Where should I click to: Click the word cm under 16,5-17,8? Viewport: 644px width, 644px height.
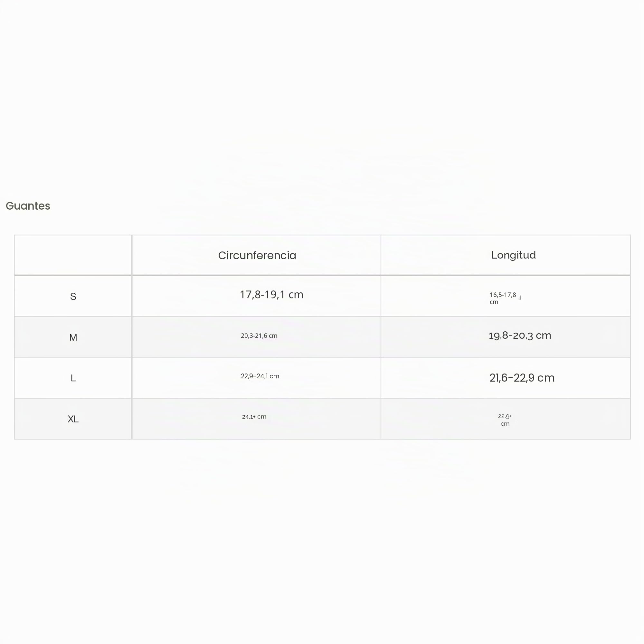(494, 302)
